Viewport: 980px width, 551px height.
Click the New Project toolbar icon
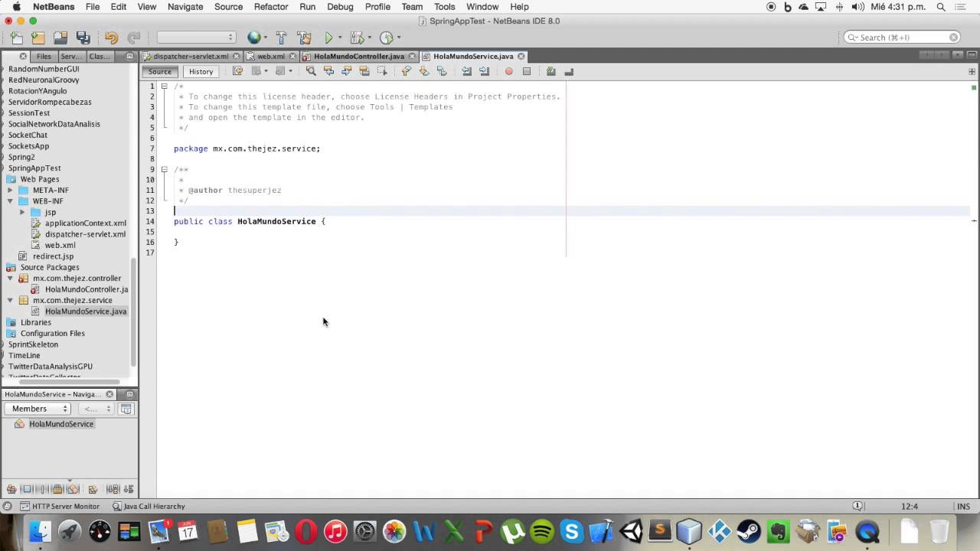(x=38, y=37)
